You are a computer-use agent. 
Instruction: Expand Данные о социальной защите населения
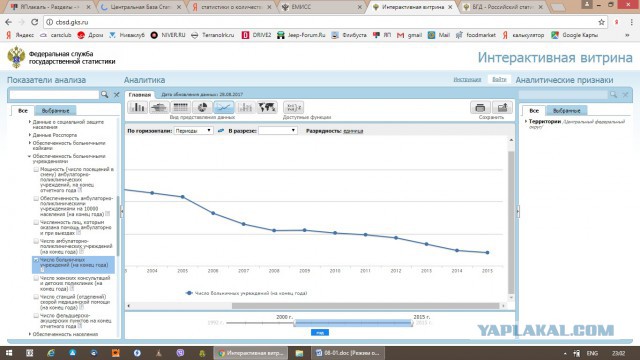tap(30, 122)
